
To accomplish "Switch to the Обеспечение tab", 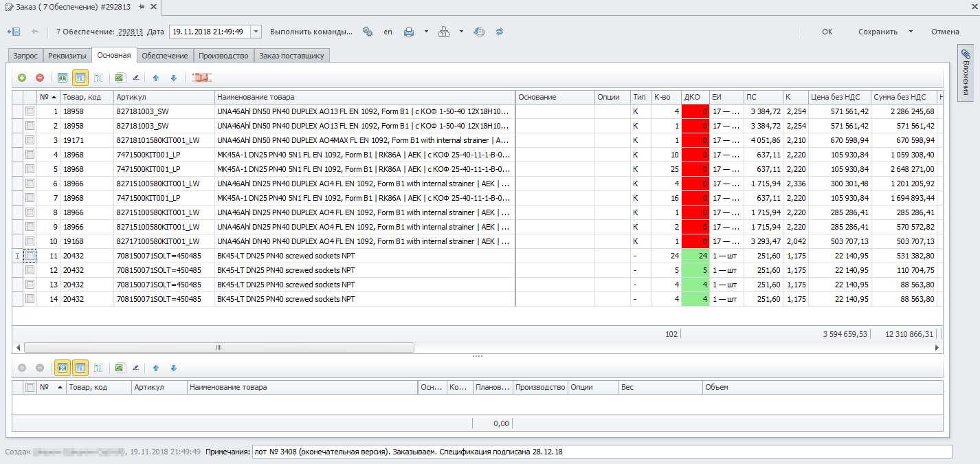I will (165, 56).
